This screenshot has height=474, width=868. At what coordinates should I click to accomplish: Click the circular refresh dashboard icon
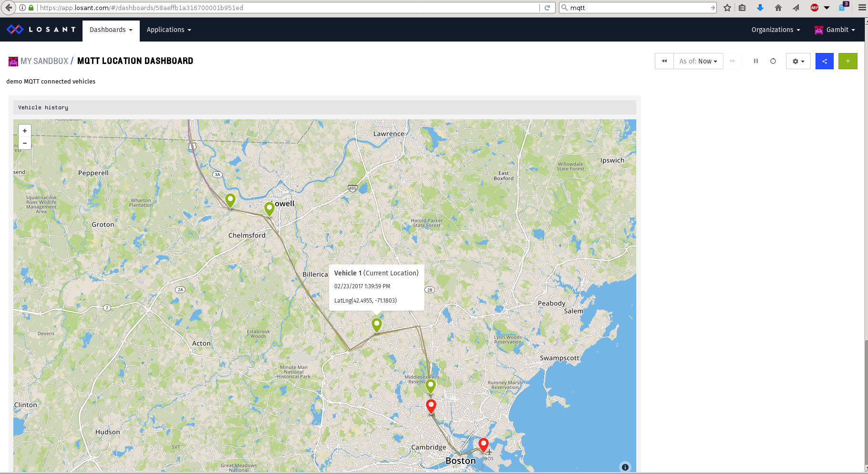click(773, 61)
